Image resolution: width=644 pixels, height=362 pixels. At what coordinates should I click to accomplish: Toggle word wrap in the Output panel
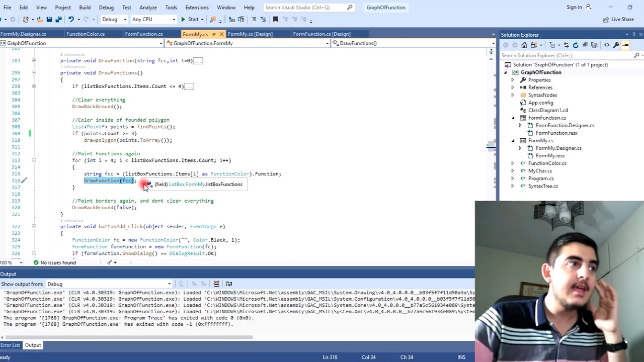(228, 284)
